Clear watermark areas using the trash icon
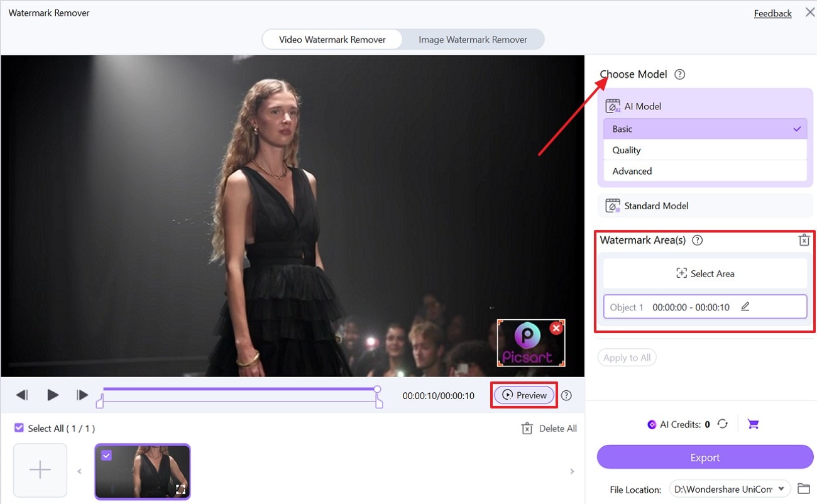817x504 pixels. tap(804, 240)
